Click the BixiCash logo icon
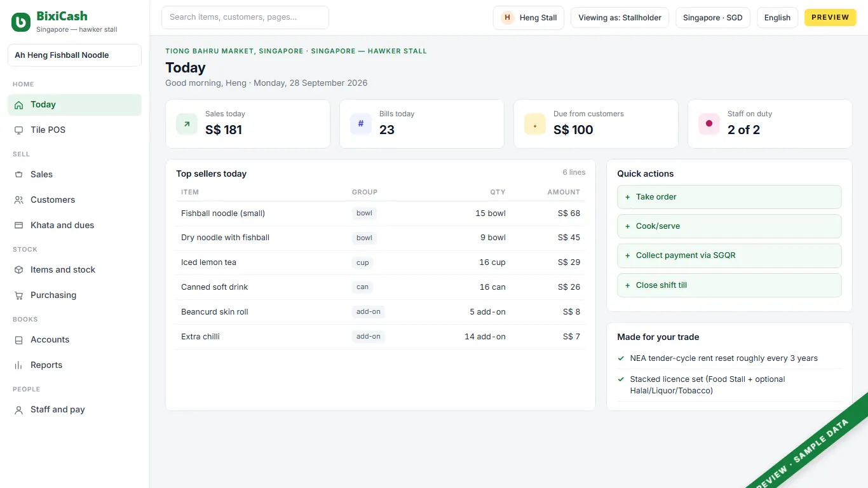 pos(21,22)
